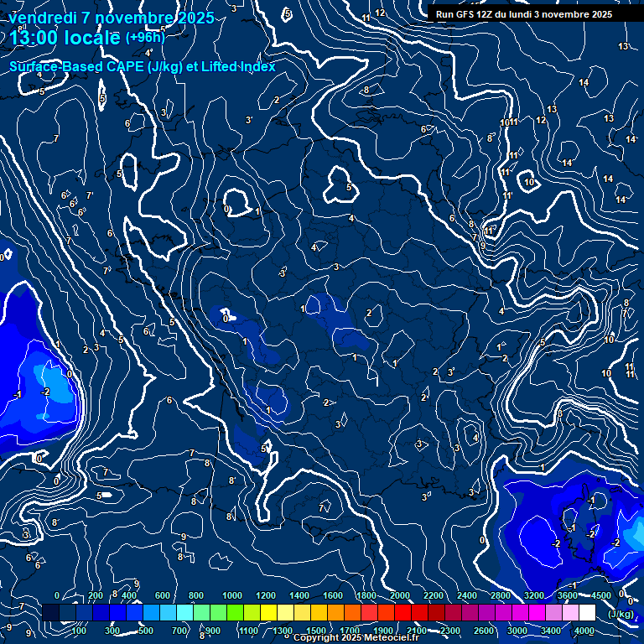644x644 pixels.
Task: Click the pale pink swatch left of the white one
Action: click(570, 612)
